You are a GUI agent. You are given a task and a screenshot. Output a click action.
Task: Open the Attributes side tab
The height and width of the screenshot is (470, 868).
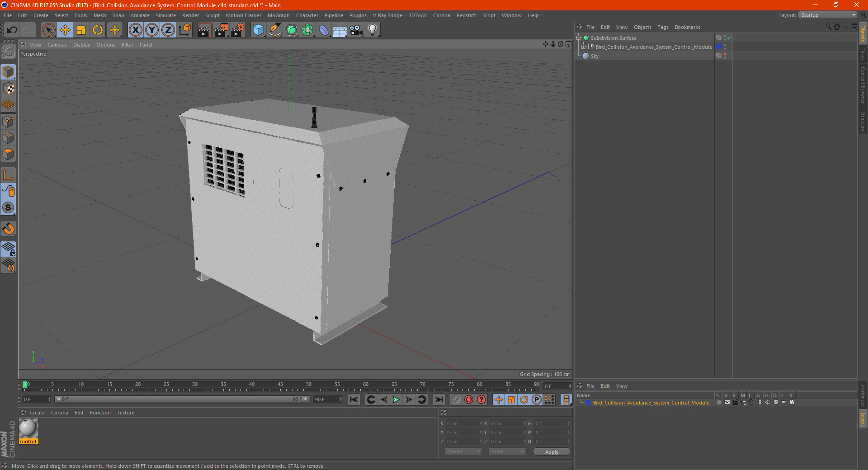[863, 394]
